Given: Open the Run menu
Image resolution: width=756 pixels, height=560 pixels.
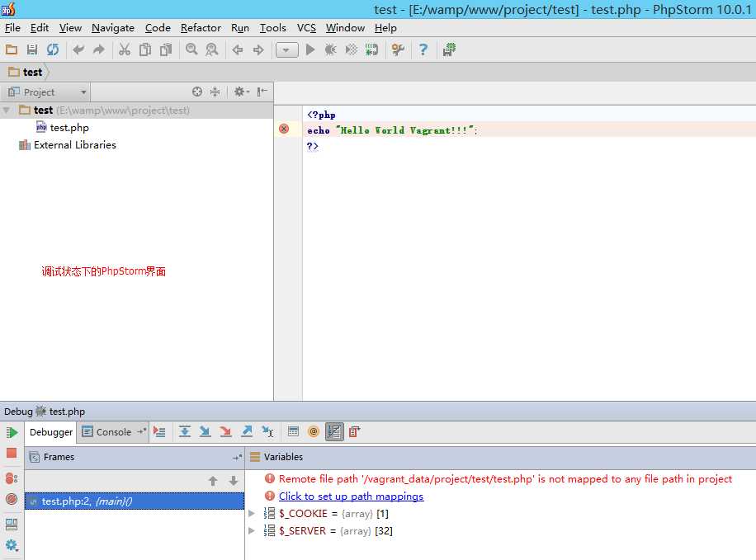Looking at the screenshot, I should (240, 28).
